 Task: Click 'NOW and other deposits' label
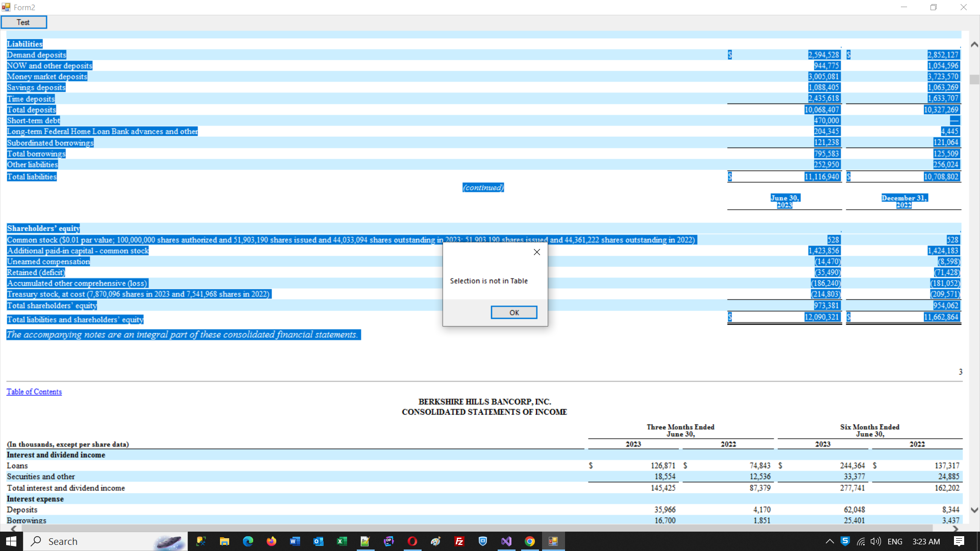click(50, 66)
